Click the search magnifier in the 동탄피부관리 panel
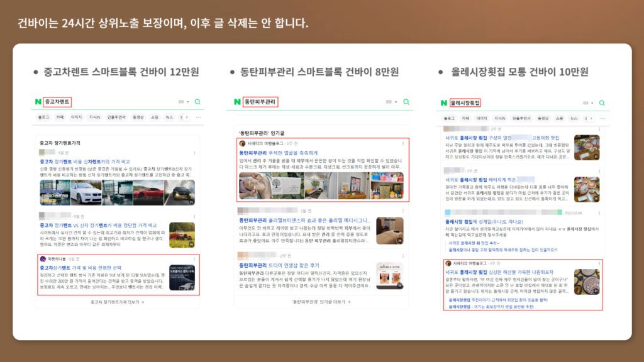Image resolution: width=644 pixels, height=362 pixels. [x=406, y=101]
